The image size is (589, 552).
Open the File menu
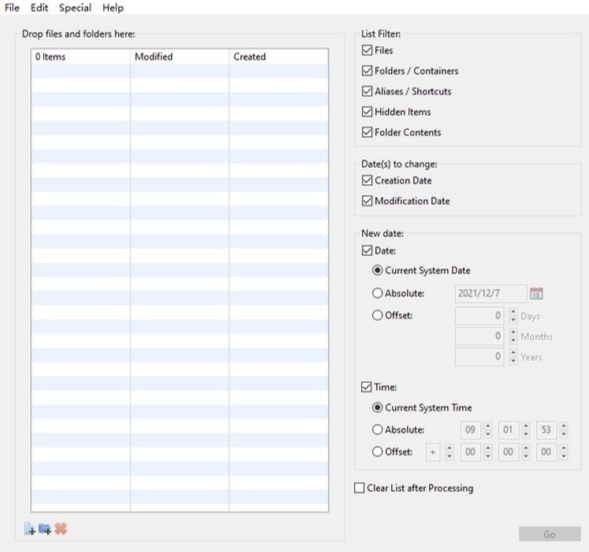point(12,8)
